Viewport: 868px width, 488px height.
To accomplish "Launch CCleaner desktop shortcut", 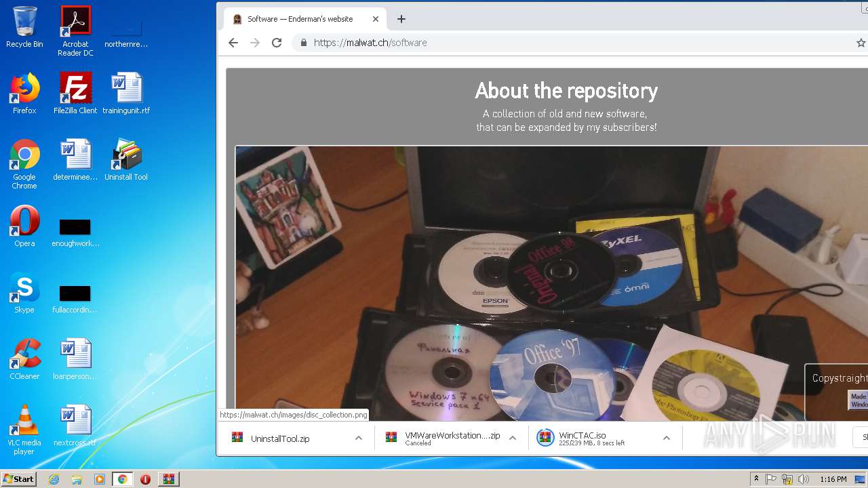I will click(24, 359).
